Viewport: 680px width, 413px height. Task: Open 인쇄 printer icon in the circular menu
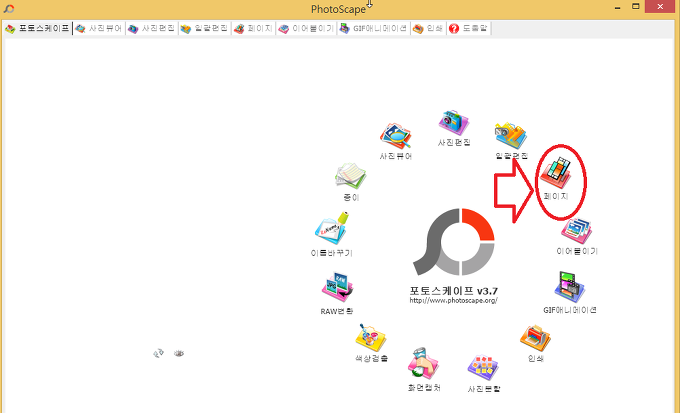535,338
